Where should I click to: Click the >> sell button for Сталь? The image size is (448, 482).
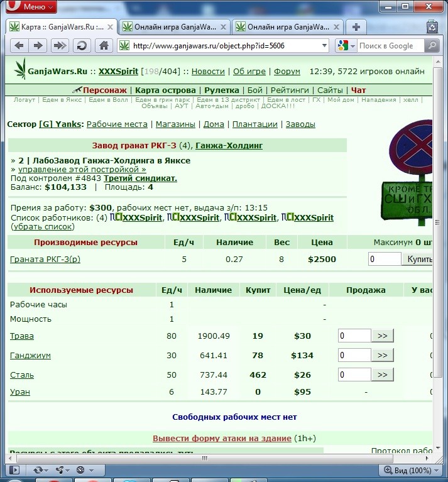[382, 375]
